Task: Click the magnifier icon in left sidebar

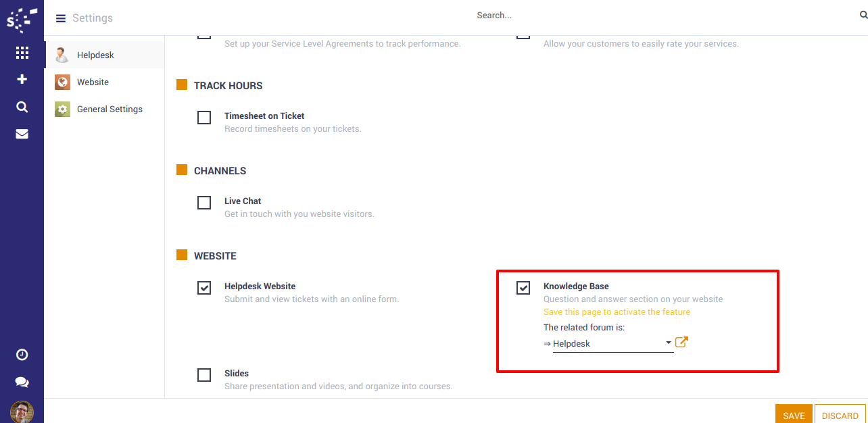Action: click(x=22, y=107)
